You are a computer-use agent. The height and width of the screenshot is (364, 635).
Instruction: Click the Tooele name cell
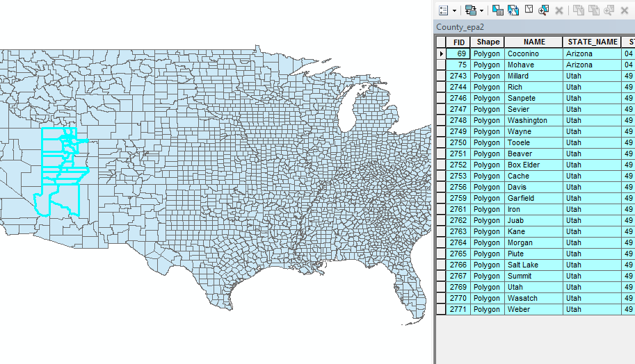coord(533,142)
